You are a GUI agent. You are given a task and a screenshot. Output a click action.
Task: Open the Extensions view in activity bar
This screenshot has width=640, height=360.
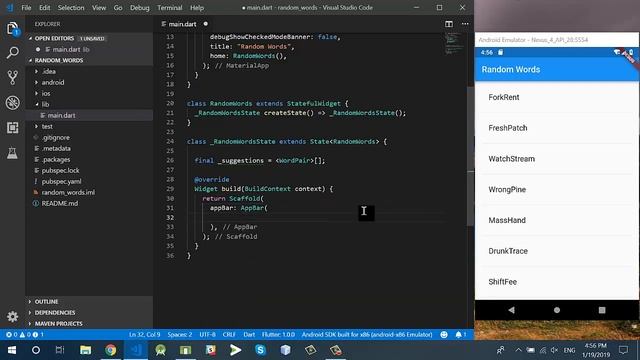click(x=13, y=128)
